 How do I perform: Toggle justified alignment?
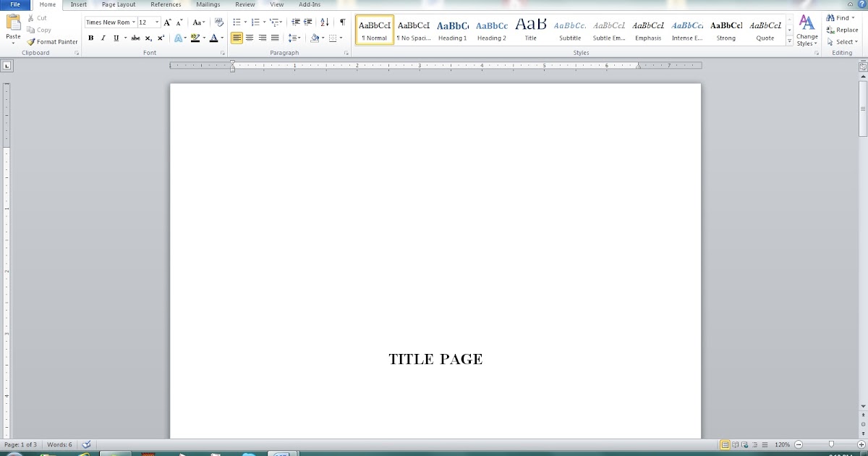tap(273, 38)
